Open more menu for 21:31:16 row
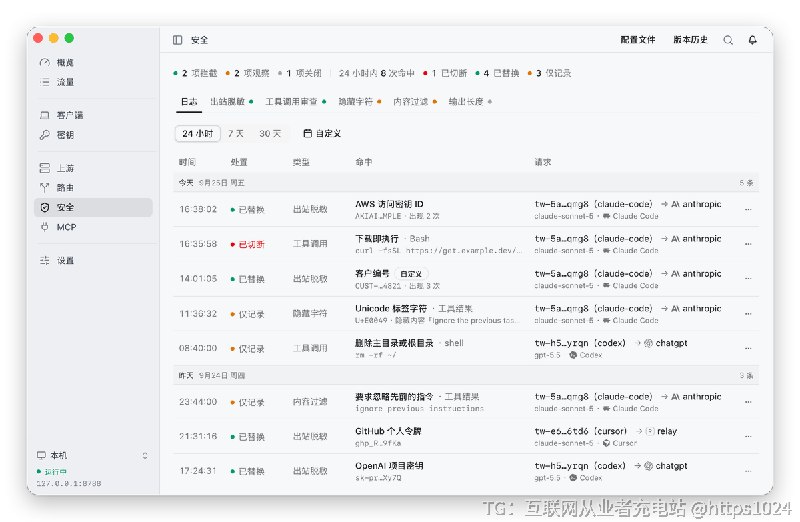The width and height of the screenshot is (800, 522). tap(748, 436)
